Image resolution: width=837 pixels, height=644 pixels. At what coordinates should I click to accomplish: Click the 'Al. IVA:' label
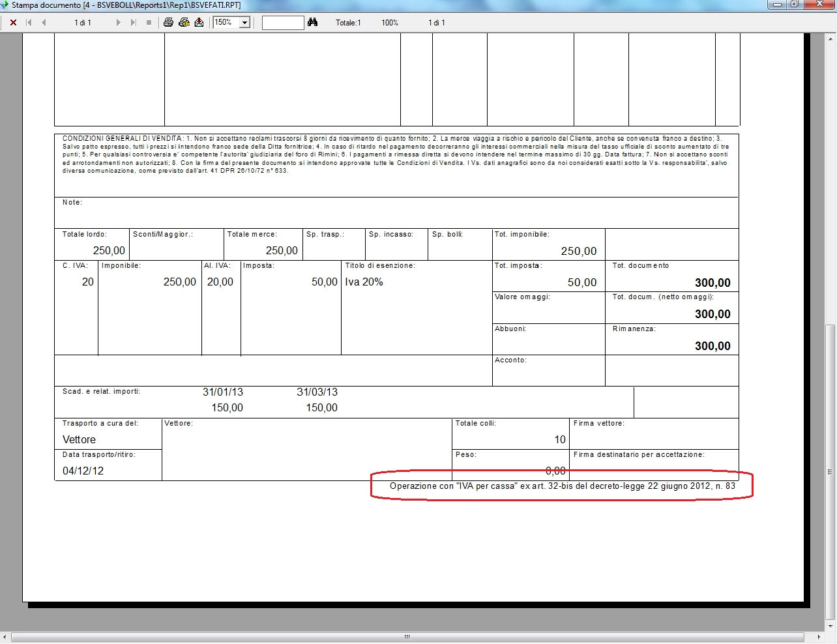(217, 266)
